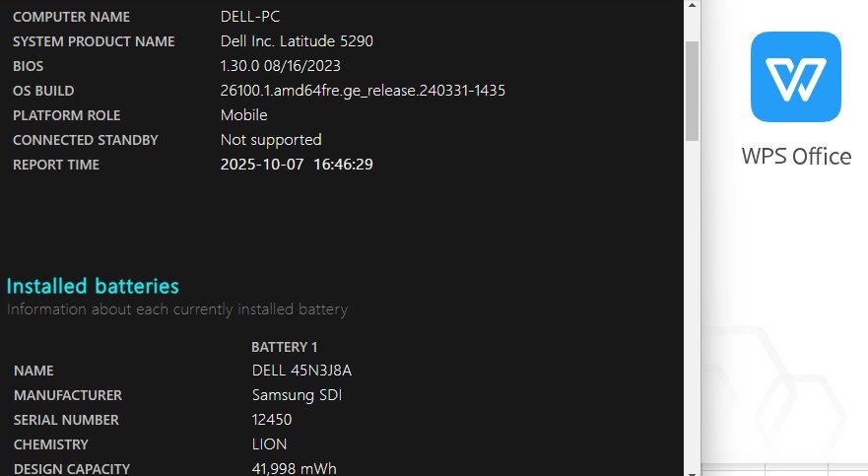Screen dimensions: 868x476
Task: Click the WPS Office logo icon
Action: [795, 77]
